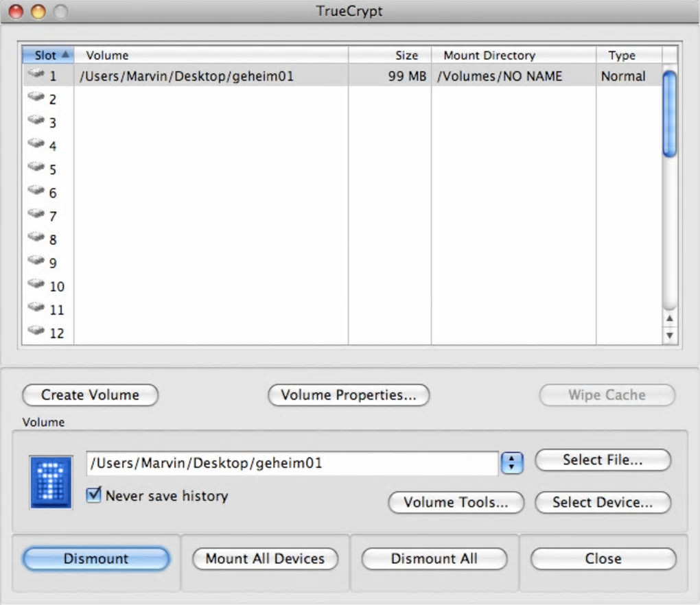Click the scrollbar down arrow
Viewport: 700px width, 605px height.
tap(669, 335)
